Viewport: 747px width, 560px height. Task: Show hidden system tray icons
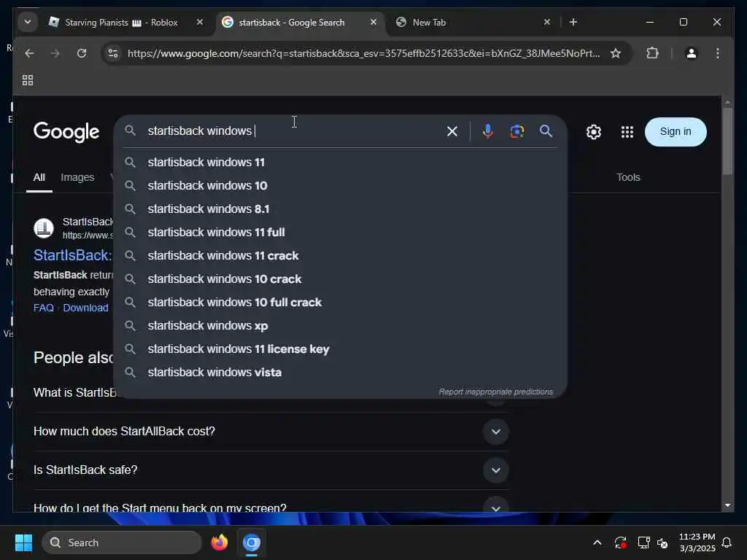coord(597,542)
